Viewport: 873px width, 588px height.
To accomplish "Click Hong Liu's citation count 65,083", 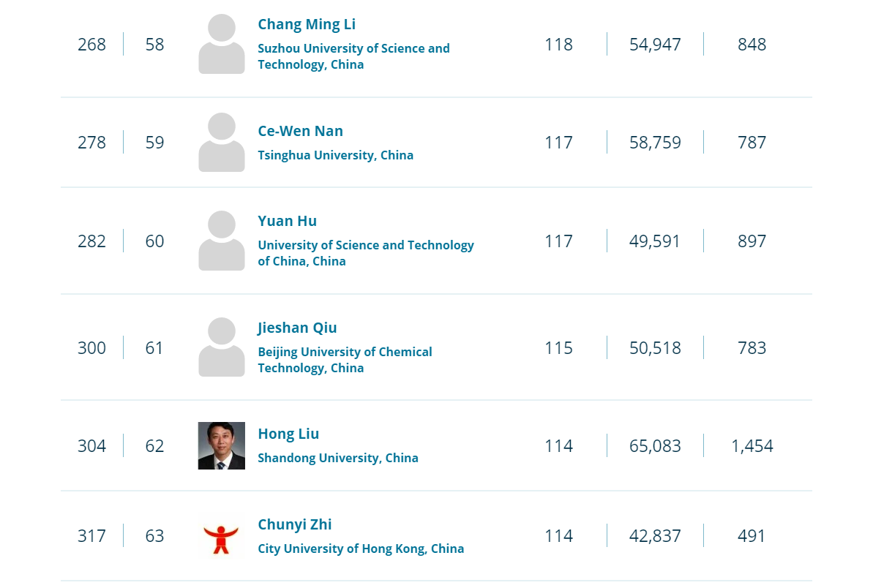I will (655, 446).
